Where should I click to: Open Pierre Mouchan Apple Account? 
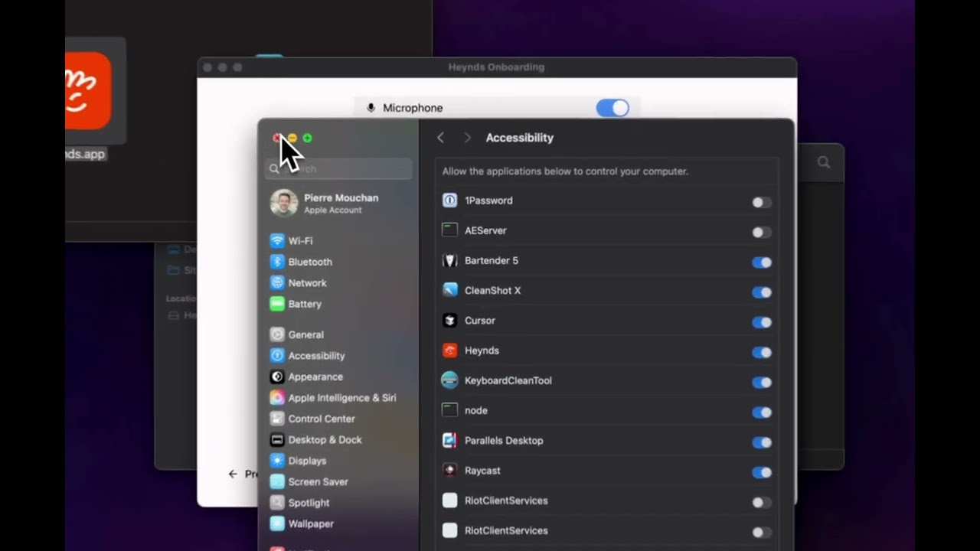338,203
